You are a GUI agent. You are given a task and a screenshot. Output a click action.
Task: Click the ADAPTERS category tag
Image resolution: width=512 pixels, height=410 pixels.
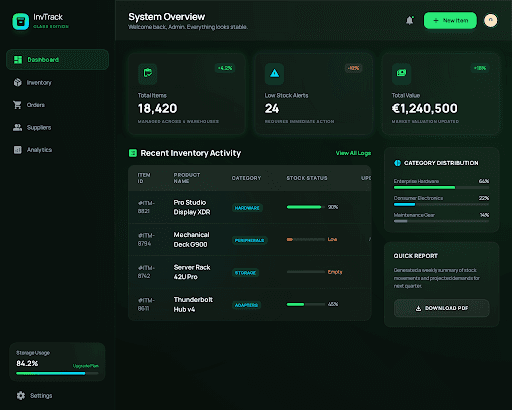[x=246, y=305]
